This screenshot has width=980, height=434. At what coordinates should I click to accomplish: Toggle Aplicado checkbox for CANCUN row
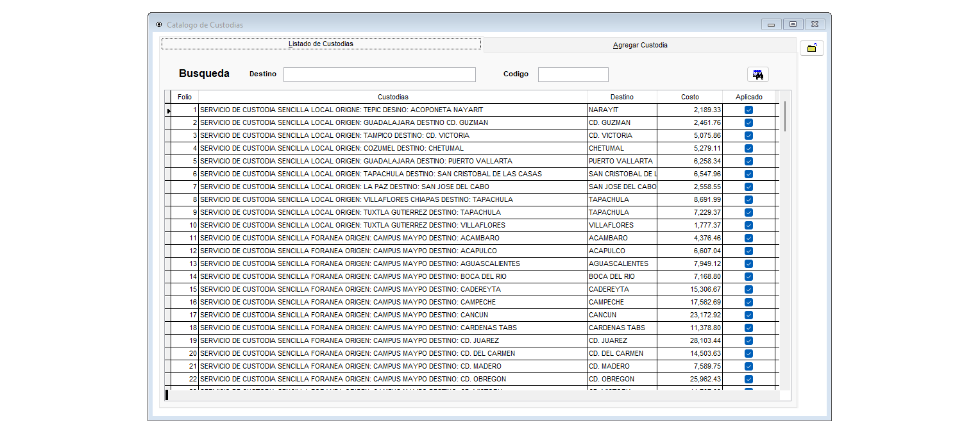point(748,315)
